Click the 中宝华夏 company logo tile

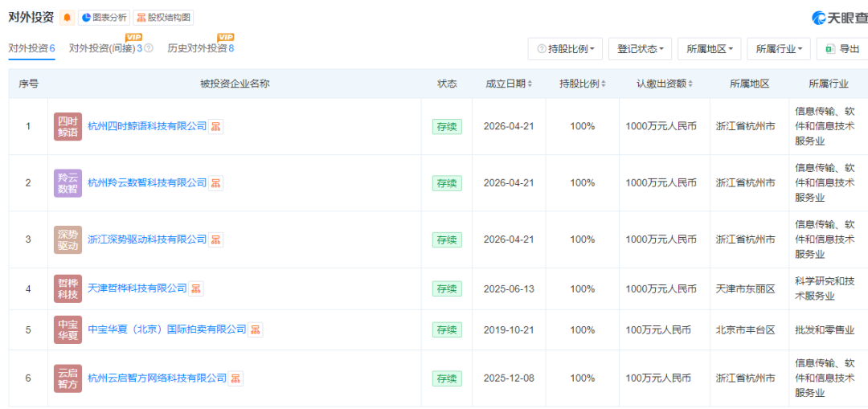[68, 329]
